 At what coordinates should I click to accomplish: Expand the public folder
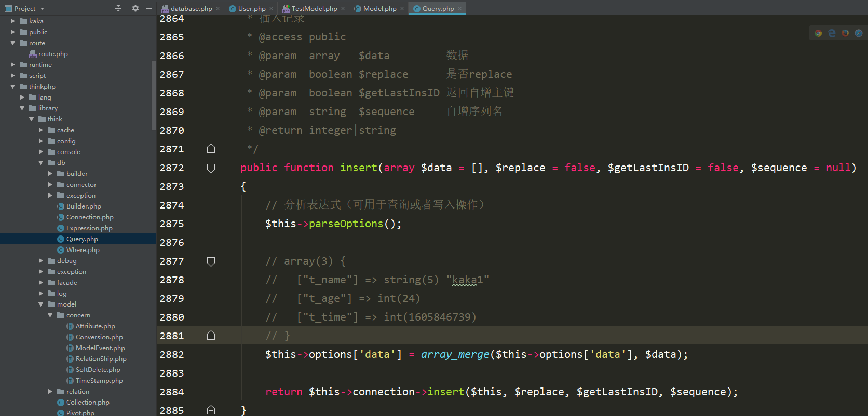pyautogui.click(x=13, y=32)
